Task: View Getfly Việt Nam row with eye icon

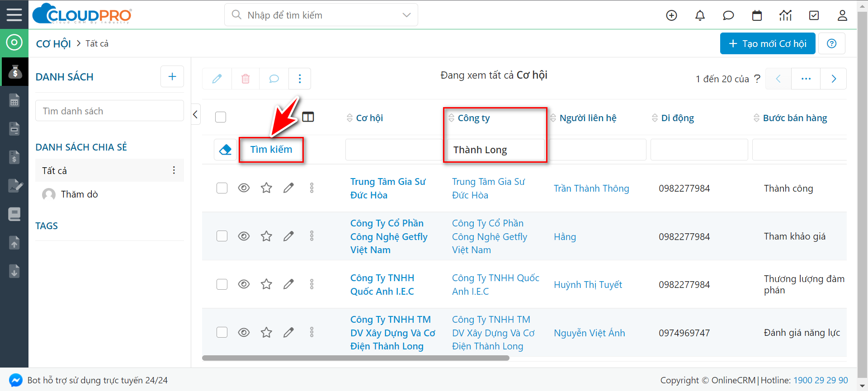Action: click(244, 236)
